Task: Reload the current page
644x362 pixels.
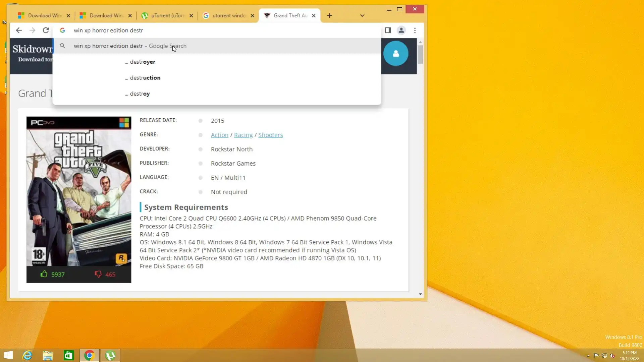Action: click(46, 31)
